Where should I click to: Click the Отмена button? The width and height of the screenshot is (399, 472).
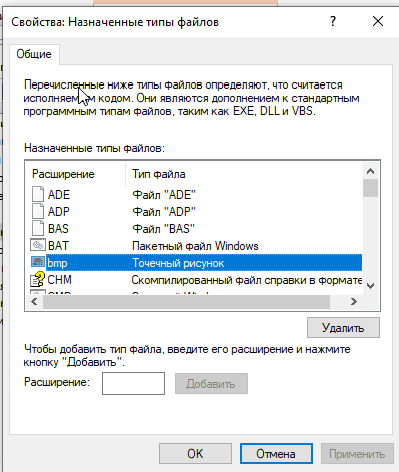(276, 454)
